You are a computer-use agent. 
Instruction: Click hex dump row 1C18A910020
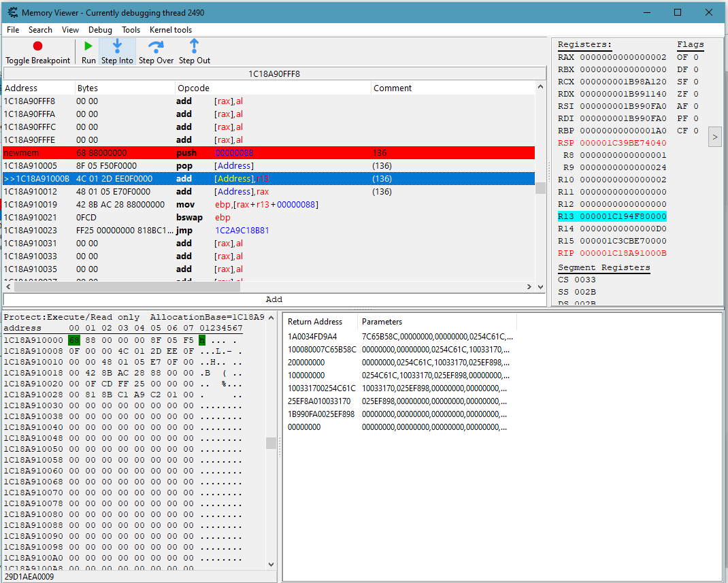123,384
